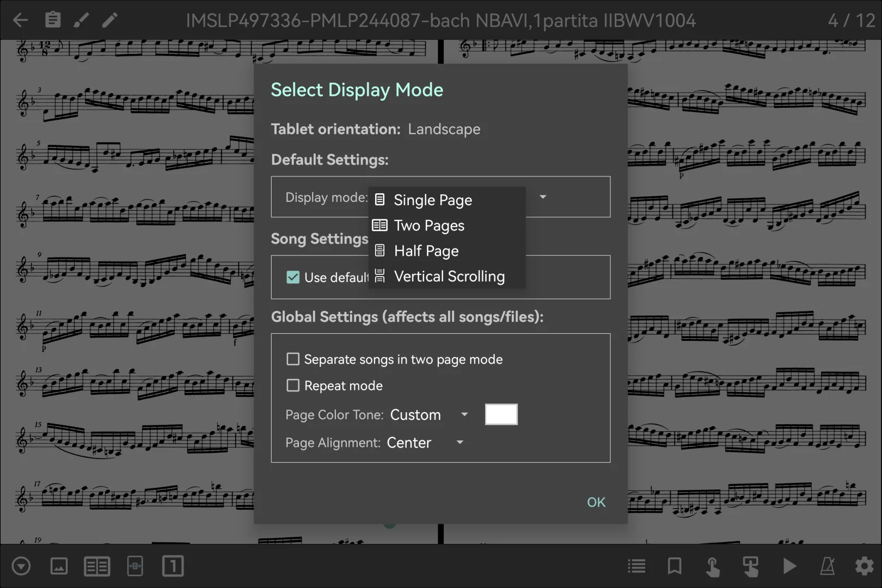The height and width of the screenshot is (588, 882).
Task: Click the page fit-width icon in bottom toolbar
Action: click(135, 566)
